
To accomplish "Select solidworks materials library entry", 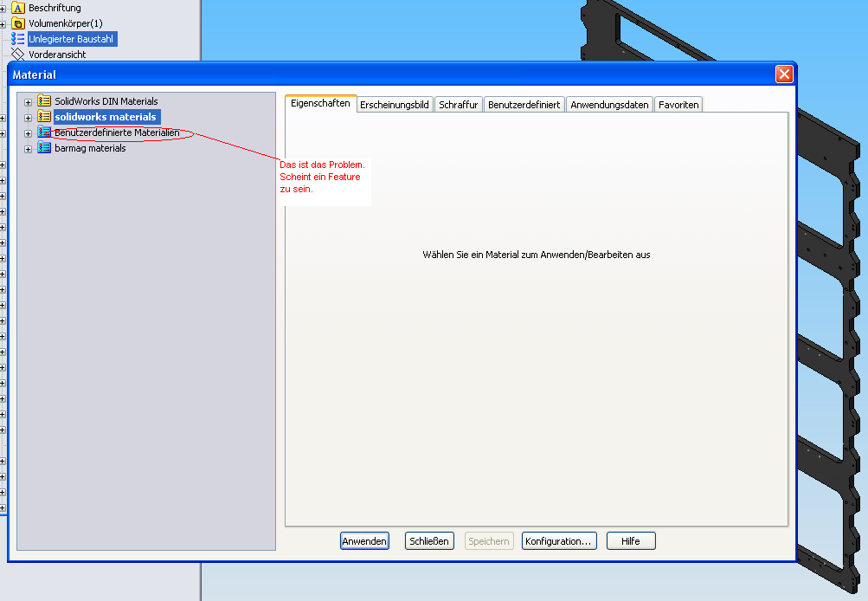I will (x=106, y=117).
